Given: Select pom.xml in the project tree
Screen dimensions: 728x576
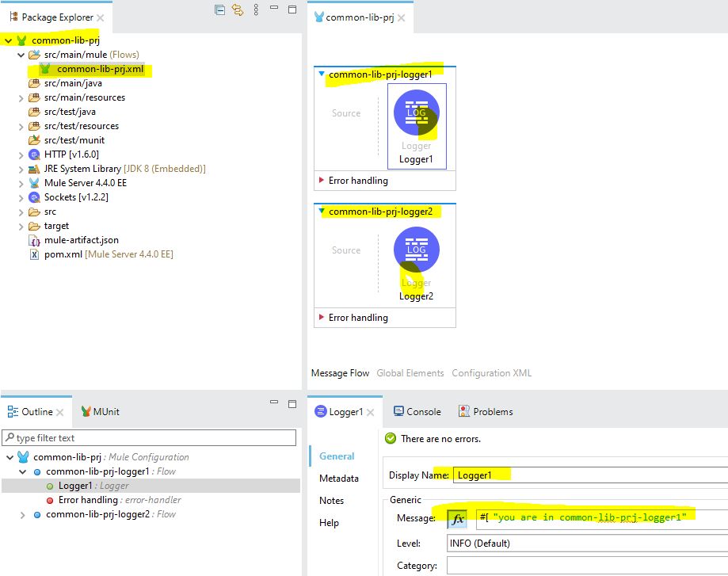Looking at the screenshot, I should point(62,254).
